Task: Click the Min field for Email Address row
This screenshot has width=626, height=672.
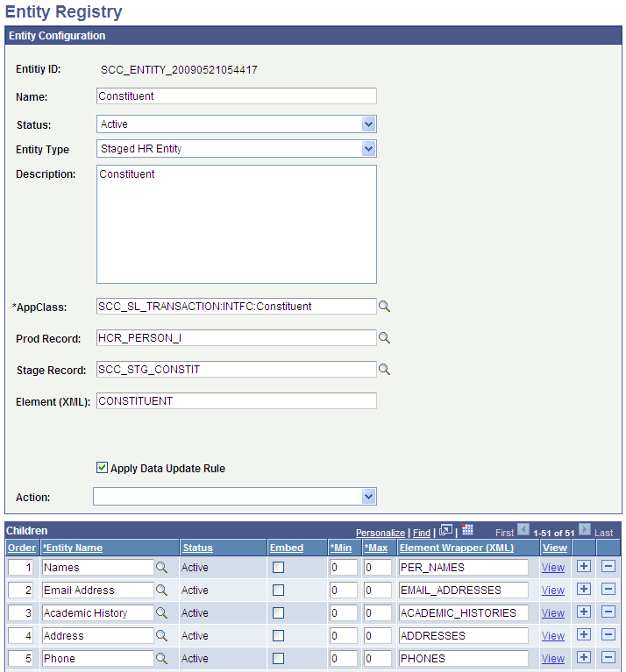Action: tap(344, 591)
